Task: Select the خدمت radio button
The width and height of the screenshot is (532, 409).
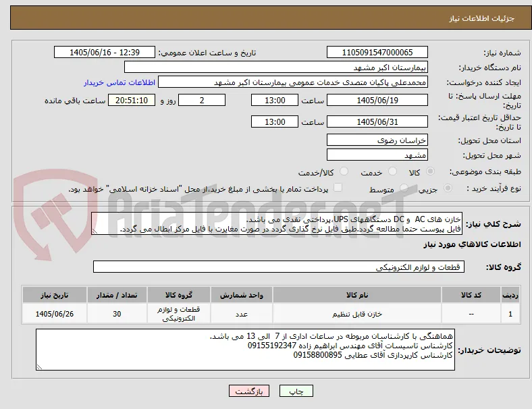Action: [392, 171]
